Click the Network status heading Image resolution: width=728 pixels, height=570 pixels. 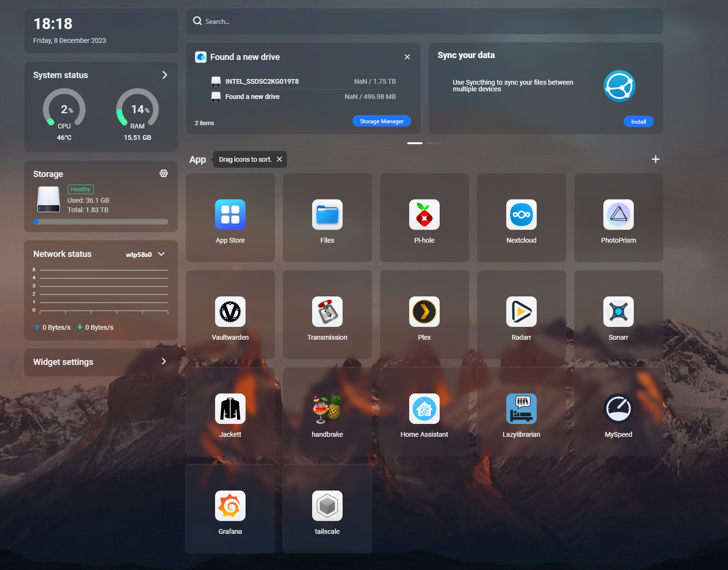62,254
